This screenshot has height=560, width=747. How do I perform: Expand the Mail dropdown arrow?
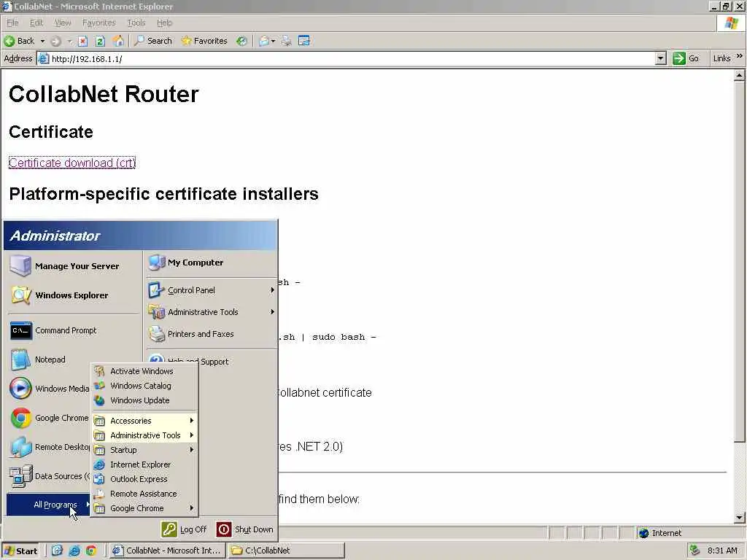274,41
